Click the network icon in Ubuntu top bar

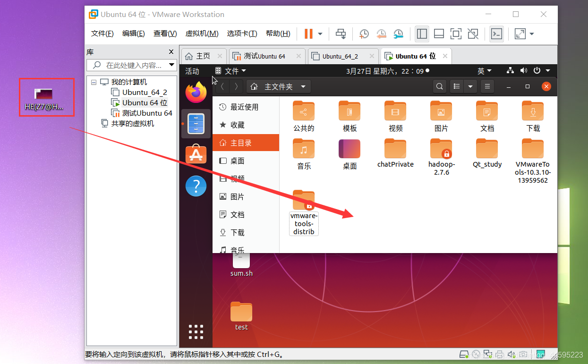510,71
